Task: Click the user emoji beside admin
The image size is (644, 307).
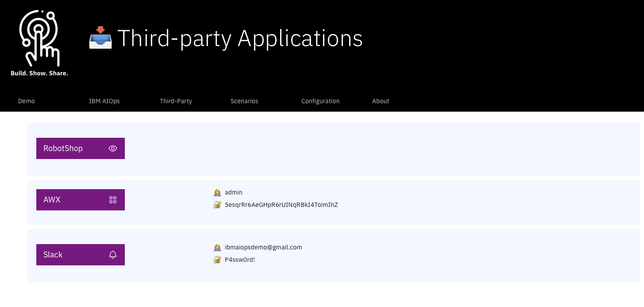Action: click(217, 192)
